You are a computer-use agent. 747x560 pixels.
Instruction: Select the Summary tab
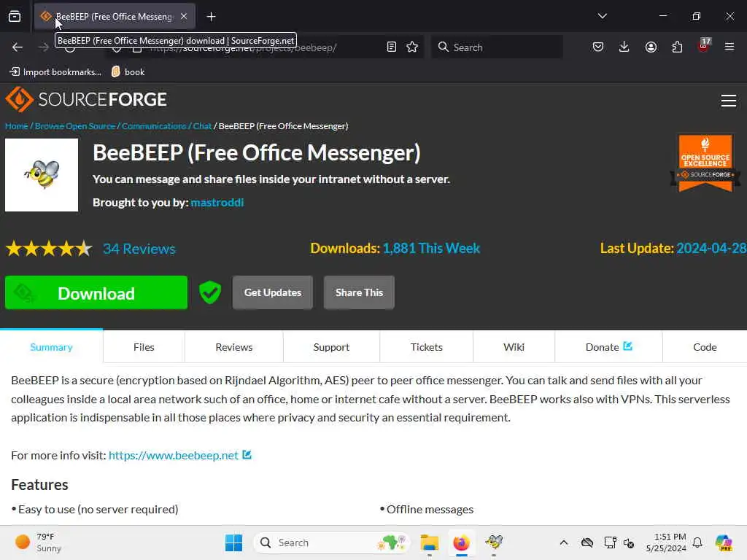[52, 347]
